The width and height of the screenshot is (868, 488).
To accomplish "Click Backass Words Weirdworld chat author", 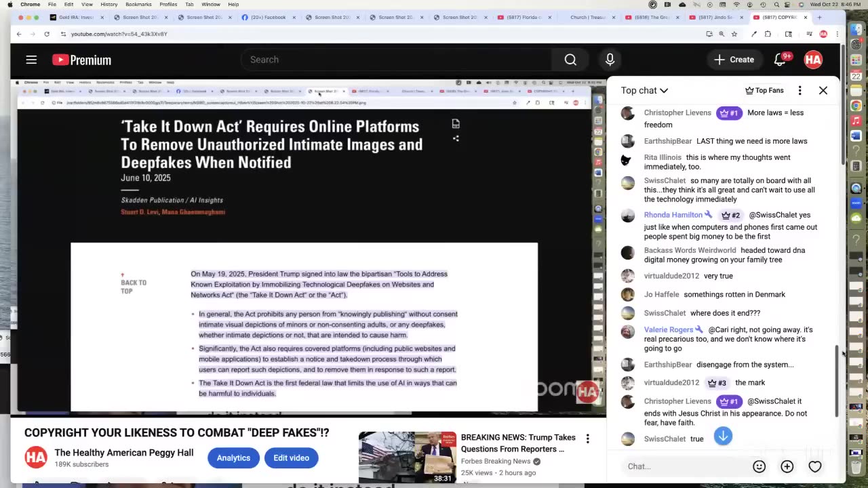I will 690,250.
